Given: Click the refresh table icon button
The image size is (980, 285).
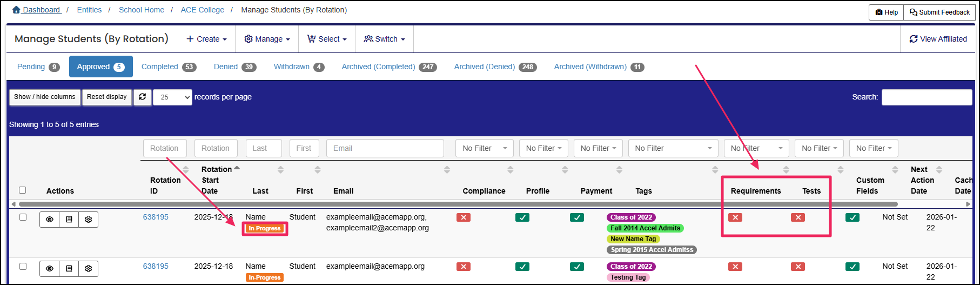Looking at the screenshot, I should [143, 97].
